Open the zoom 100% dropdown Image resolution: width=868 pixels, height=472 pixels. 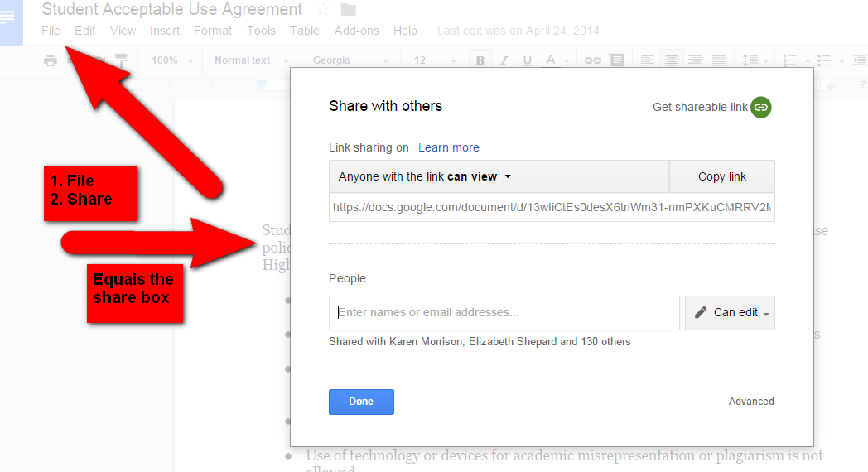[x=172, y=60]
